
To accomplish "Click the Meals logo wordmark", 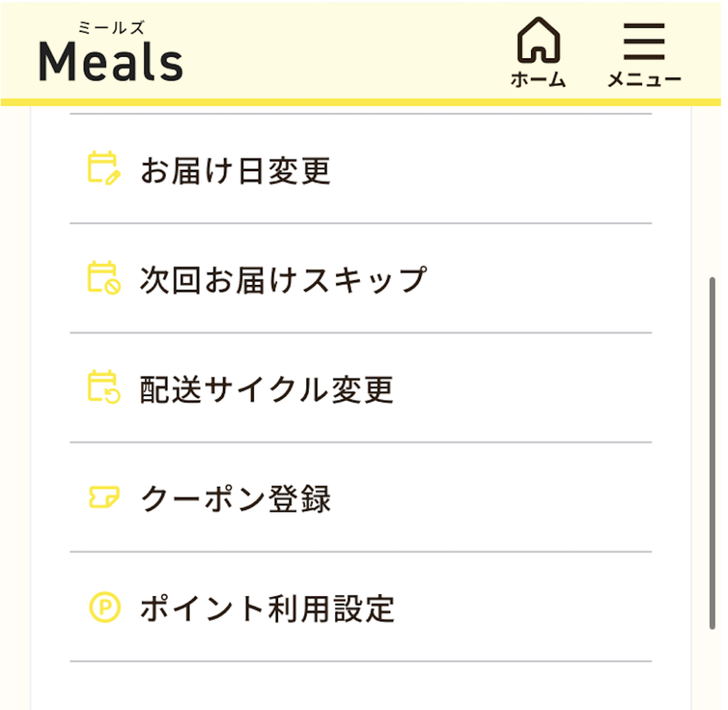I will 111,61.
